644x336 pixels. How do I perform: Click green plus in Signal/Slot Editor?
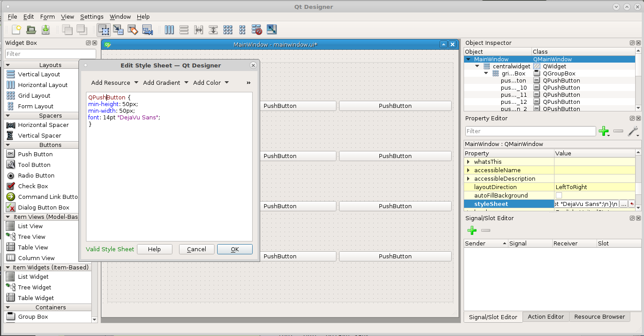[x=472, y=230]
